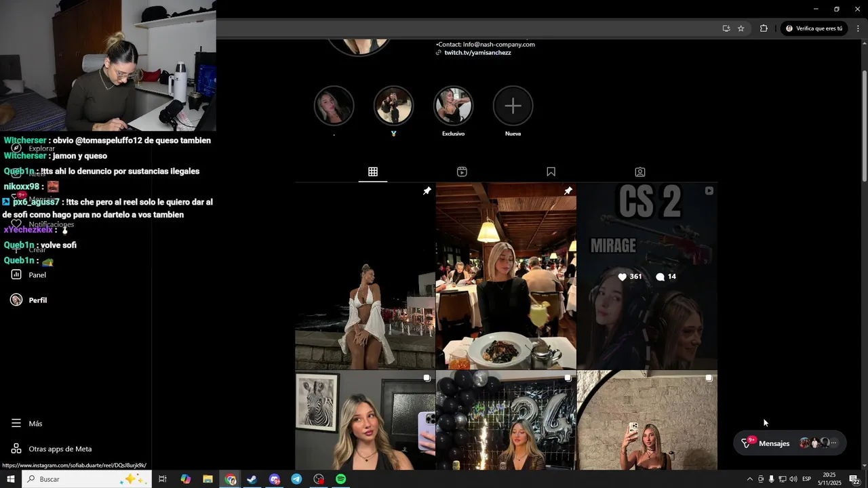This screenshot has width=868, height=488.
Task: Open OBS Studio from the taskbar
Action: point(319,479)
